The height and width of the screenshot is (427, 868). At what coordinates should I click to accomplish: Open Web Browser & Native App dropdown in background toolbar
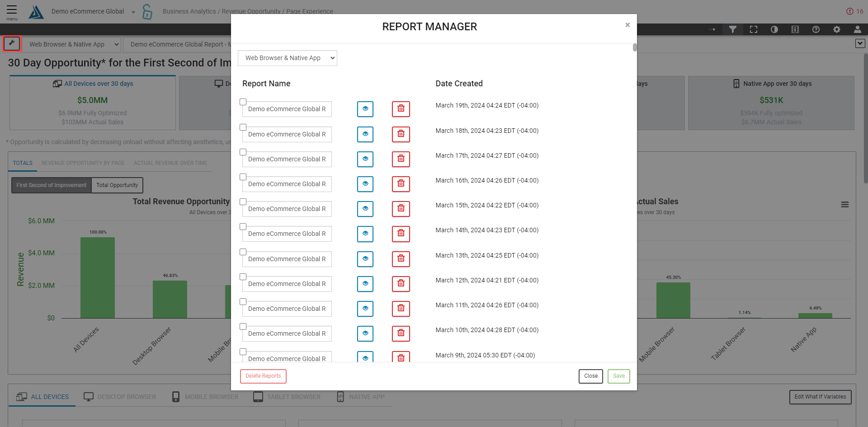[x=72, y=44]
